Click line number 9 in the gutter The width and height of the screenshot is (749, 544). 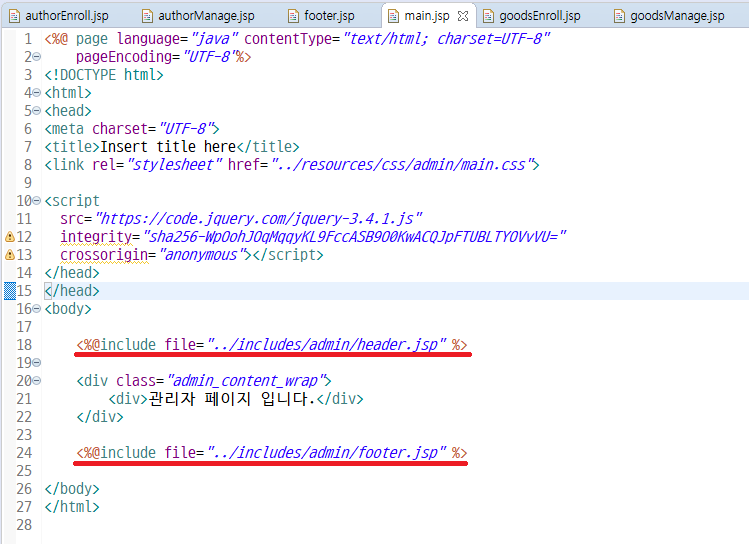tap(28, 183)
